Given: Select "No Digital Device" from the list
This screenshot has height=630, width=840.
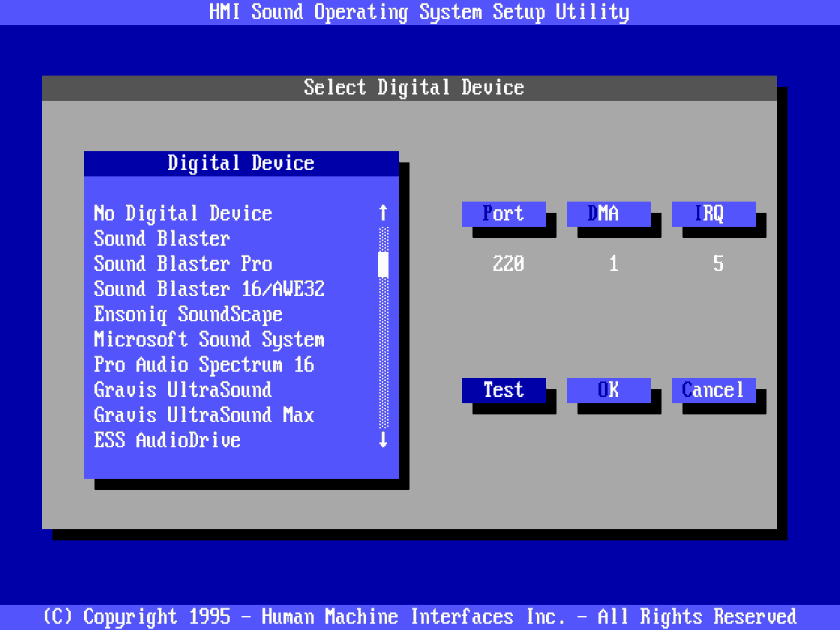Looking at the screenshot, I should point(183,213).
